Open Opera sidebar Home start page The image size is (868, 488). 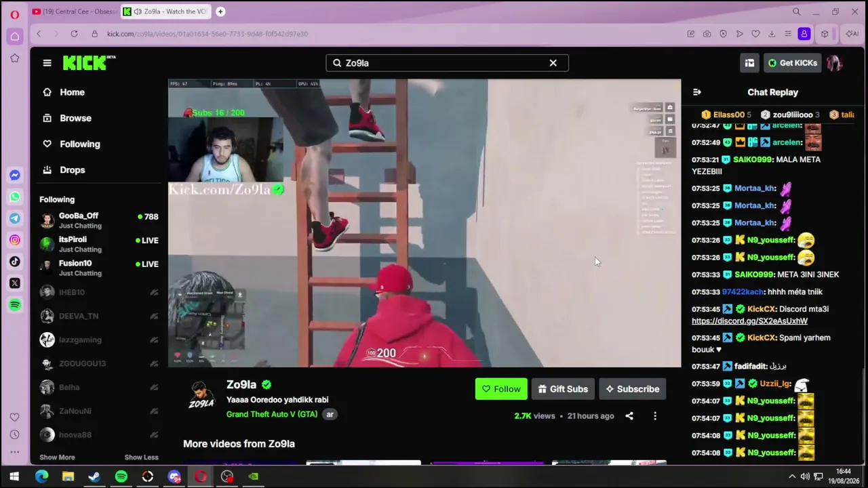(x=14, y=37)
